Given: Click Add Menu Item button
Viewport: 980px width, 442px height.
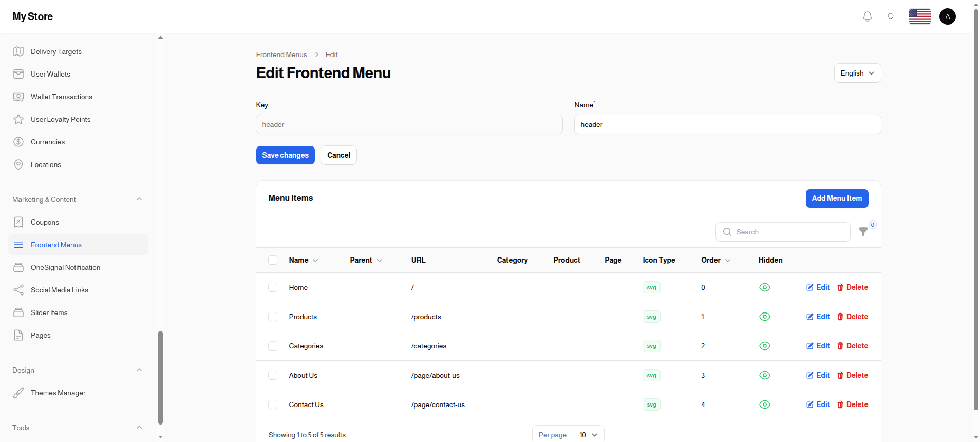Looking at the screenshot, I should 837,198.
